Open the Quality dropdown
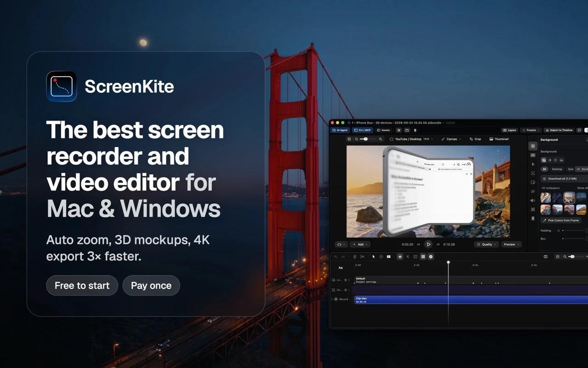588x368 pixels. (x=486, y=244)
